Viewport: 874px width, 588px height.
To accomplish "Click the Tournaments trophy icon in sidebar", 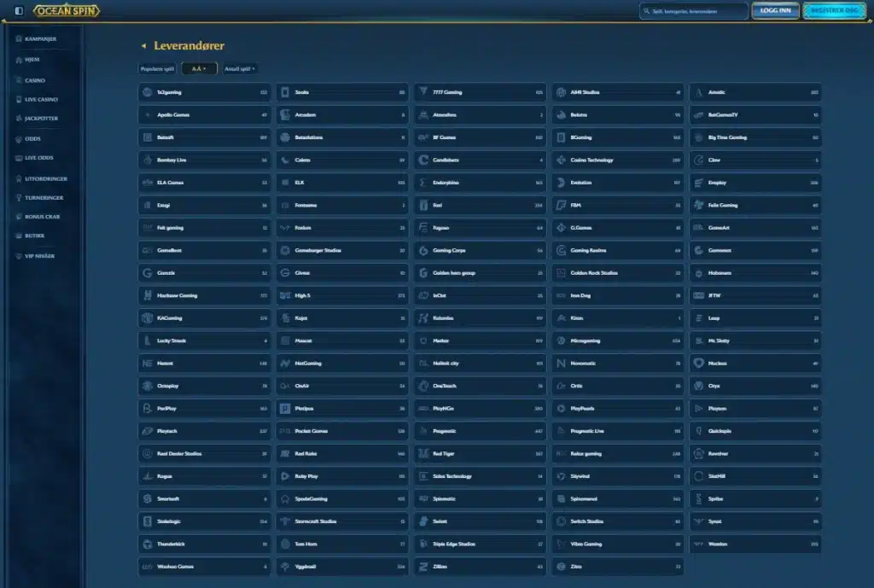I will click(x=18, y=198).
